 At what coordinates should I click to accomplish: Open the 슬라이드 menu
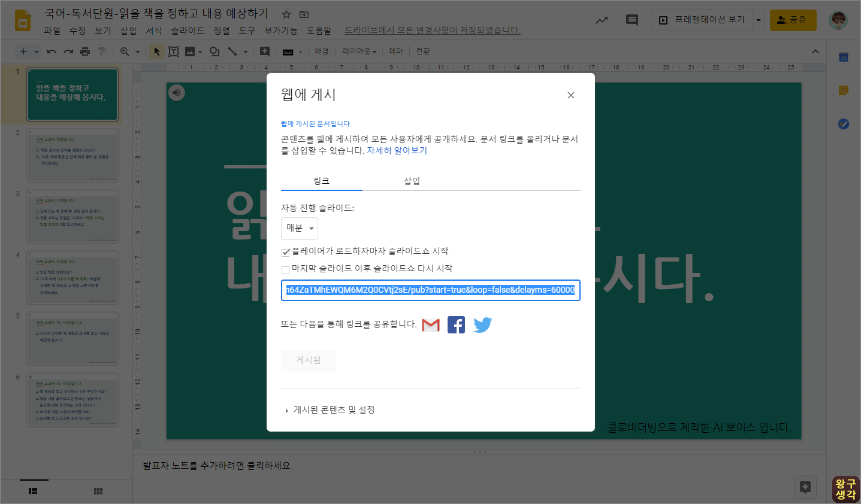[188, 31]
